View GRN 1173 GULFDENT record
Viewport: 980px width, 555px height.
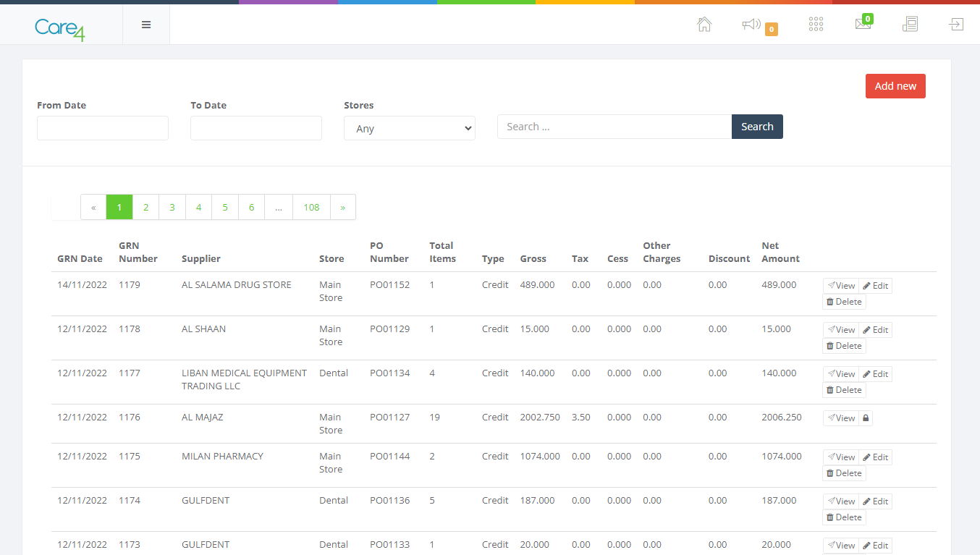coord(841,546)
